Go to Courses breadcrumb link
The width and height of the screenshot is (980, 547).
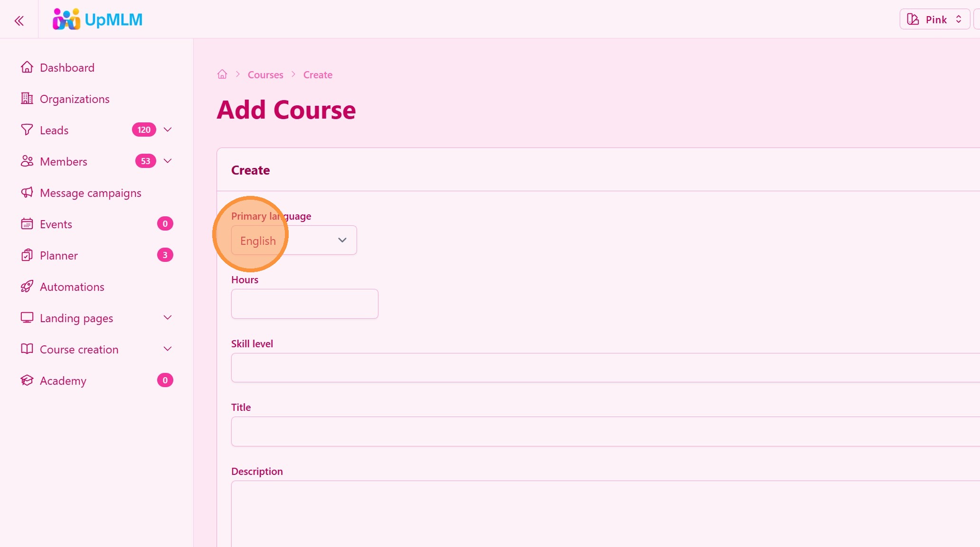(265, 75)
